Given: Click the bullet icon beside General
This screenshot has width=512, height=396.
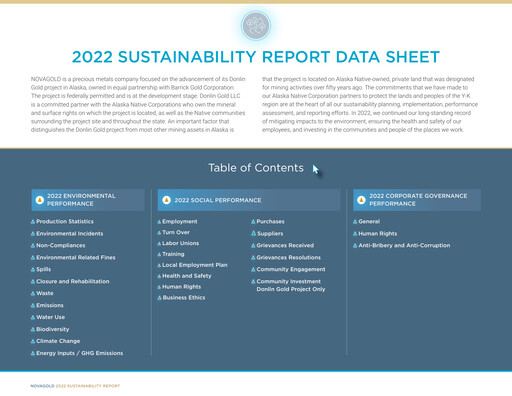Looking at the screenshot, I should coord(355,222).
